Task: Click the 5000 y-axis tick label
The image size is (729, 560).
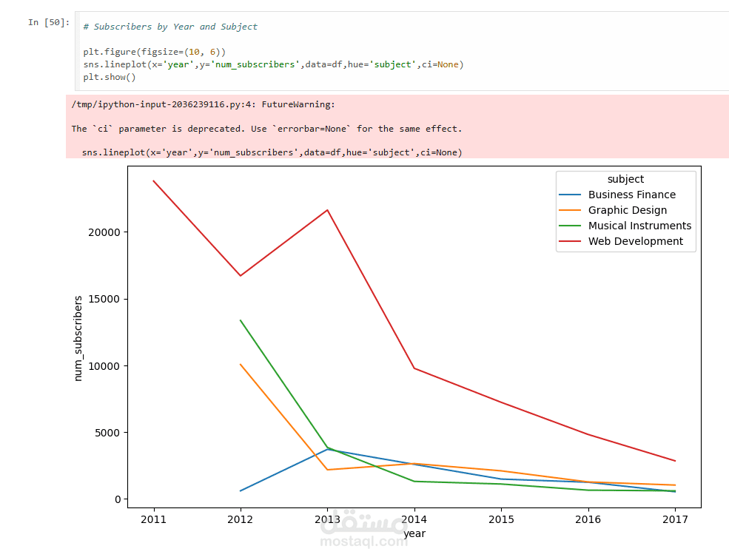Action: 107,433
